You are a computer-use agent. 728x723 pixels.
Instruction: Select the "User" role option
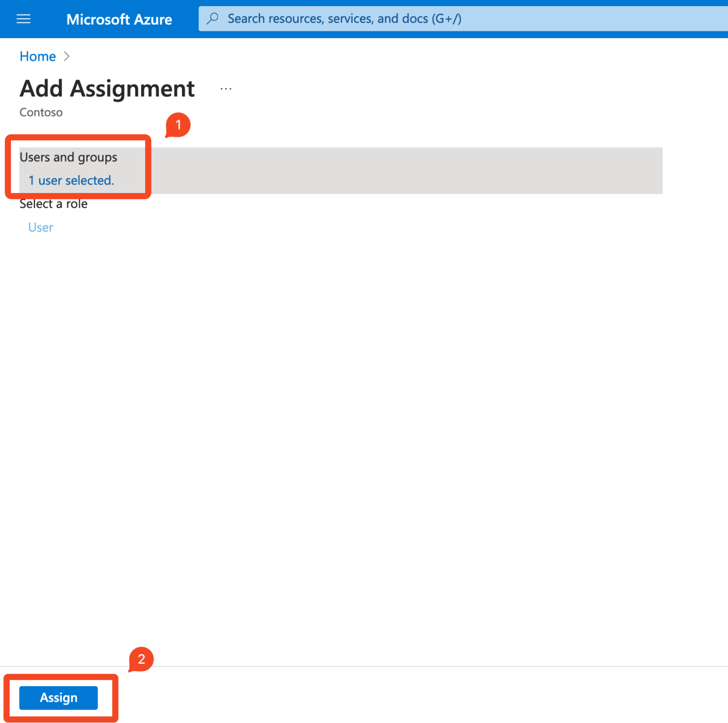point(40,227)
